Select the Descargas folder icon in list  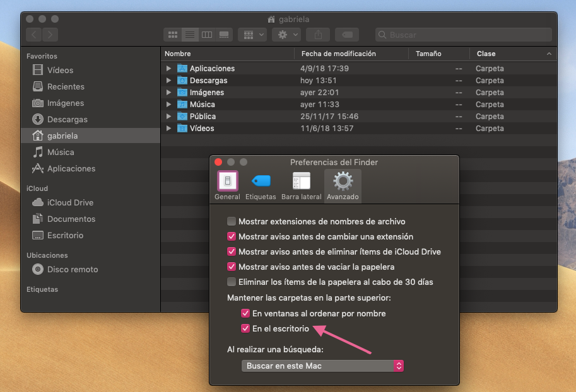coord(182,81)
